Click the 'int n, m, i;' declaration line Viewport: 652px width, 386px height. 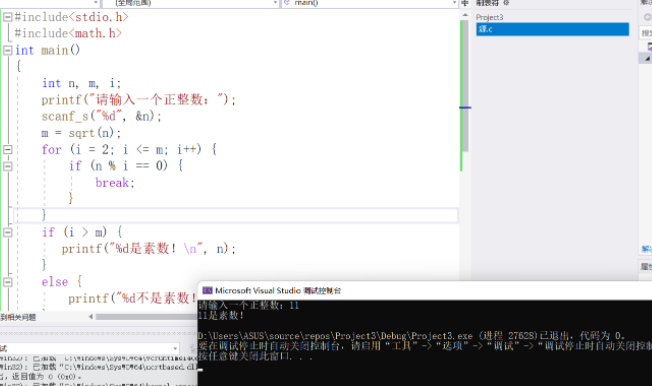(82, 83)
